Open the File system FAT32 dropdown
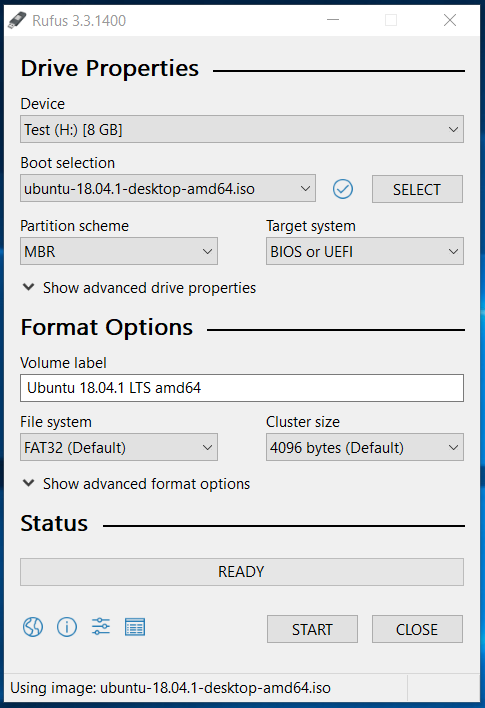The image size is (485, 708). [x=119, y=447]
